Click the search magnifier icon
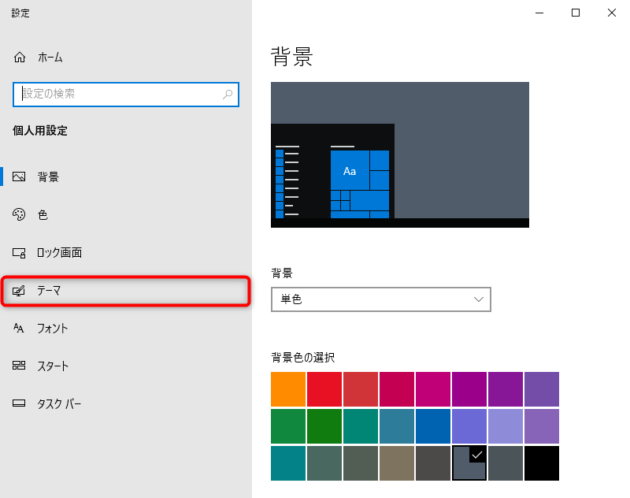The height and width of the screenshot is (498, 630). [x=228, y=94]
